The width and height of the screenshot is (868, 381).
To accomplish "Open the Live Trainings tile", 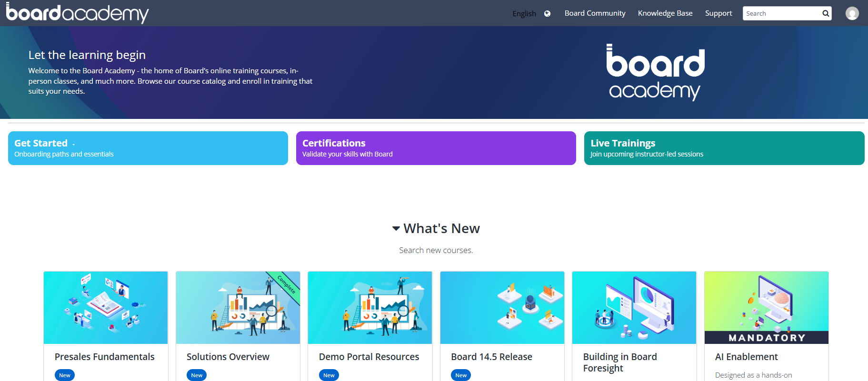I will 724,148.
